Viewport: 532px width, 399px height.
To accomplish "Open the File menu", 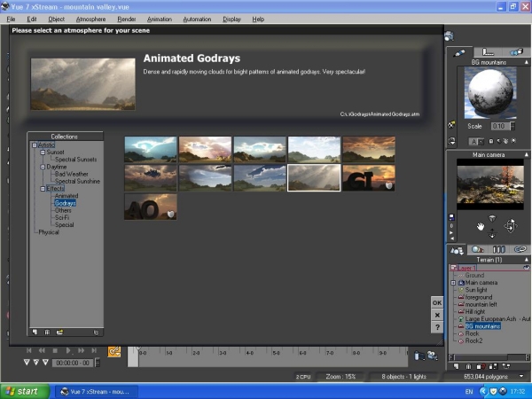I will 11,19.
